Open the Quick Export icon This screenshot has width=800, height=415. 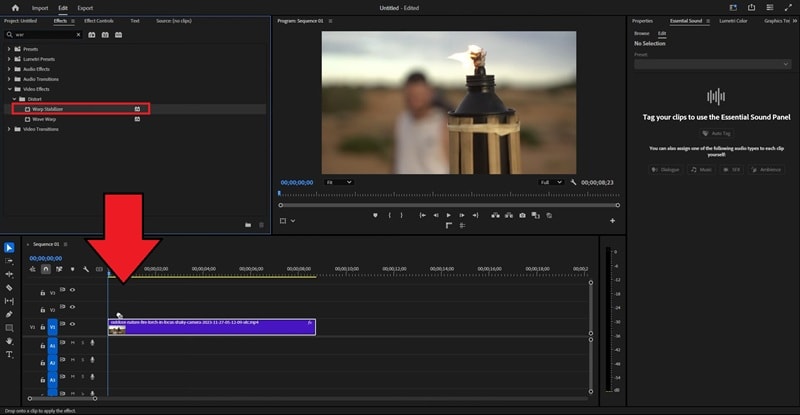coord(752,8)
